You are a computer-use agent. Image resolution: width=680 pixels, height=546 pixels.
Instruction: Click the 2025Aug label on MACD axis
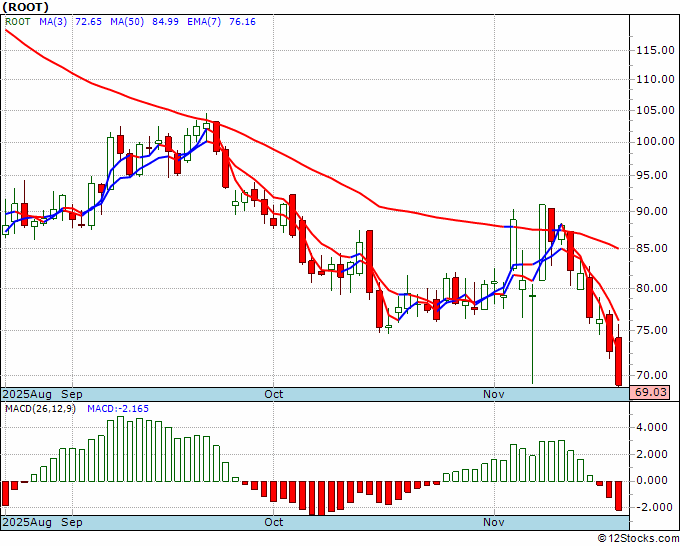(27, 522)
